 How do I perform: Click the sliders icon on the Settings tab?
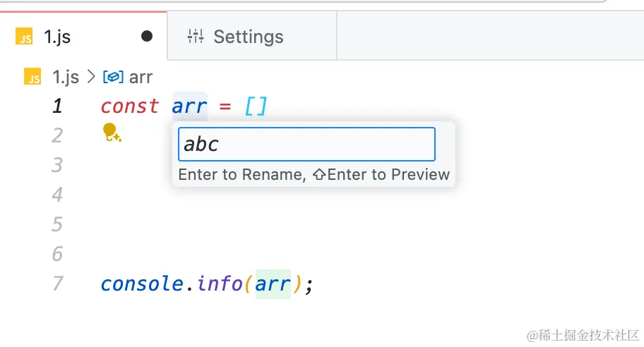[x=196, y=37]
